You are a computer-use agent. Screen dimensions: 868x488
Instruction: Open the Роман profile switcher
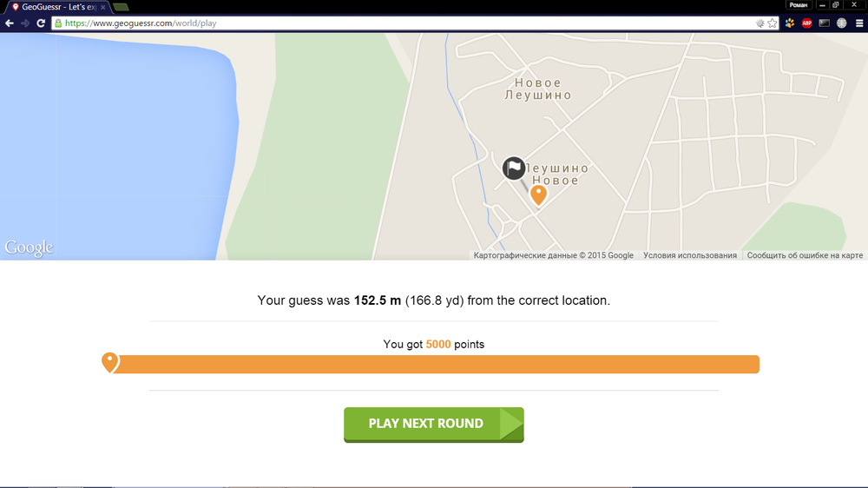click(799, 5)
